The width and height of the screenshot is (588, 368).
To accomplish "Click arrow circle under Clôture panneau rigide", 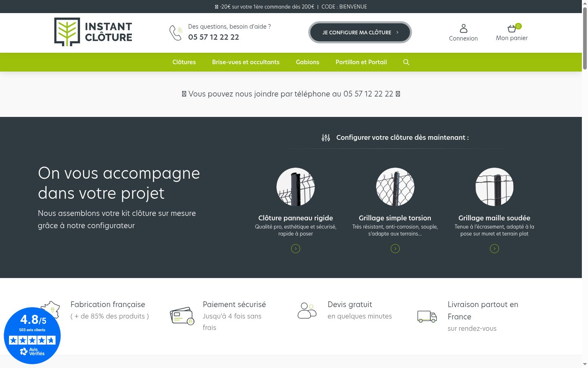I will pos(296,249).
